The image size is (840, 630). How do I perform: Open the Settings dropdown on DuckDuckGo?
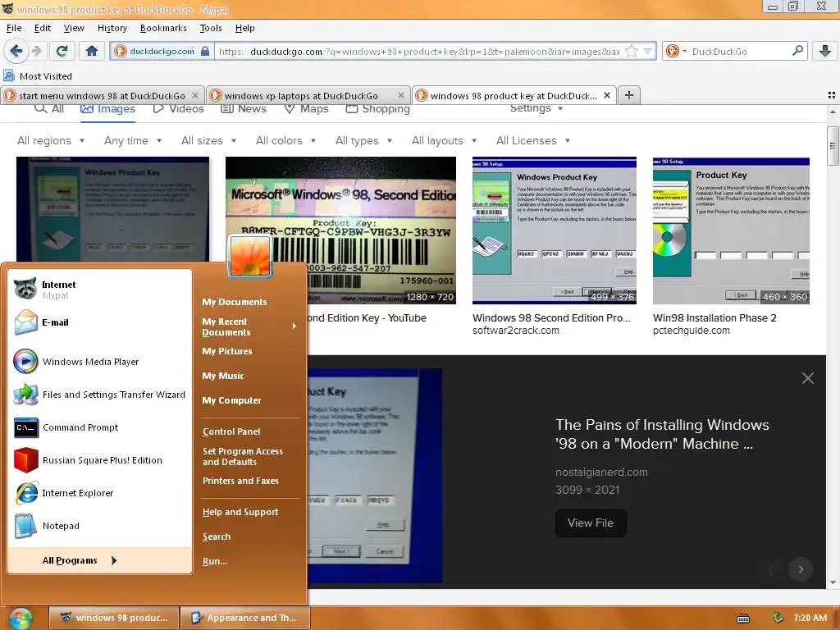(536, 108)
